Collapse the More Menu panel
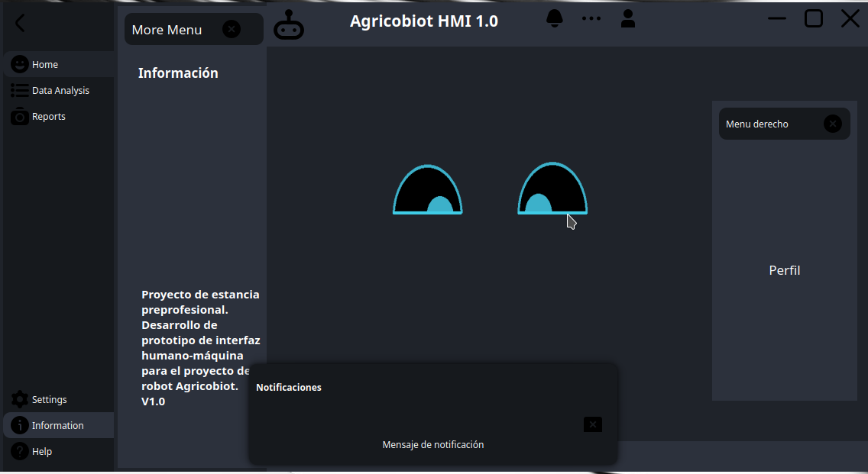This screenshot has width=868, height=474. tap(232, 28)
